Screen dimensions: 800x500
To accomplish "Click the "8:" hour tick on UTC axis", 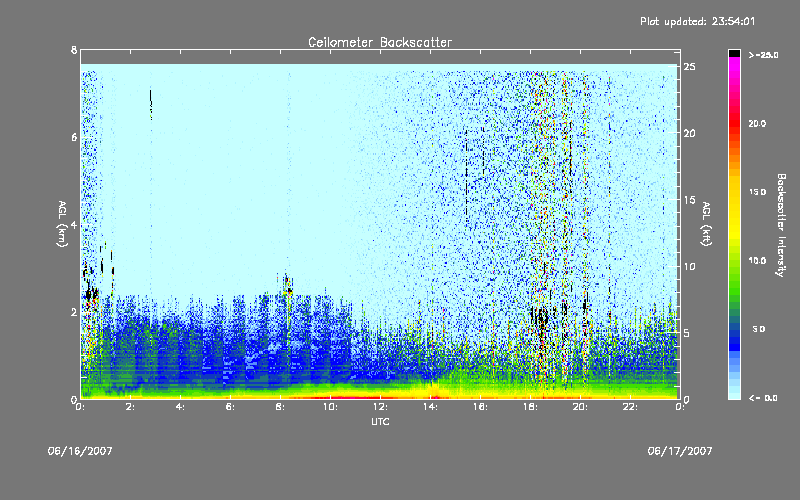I will point(280,407).
